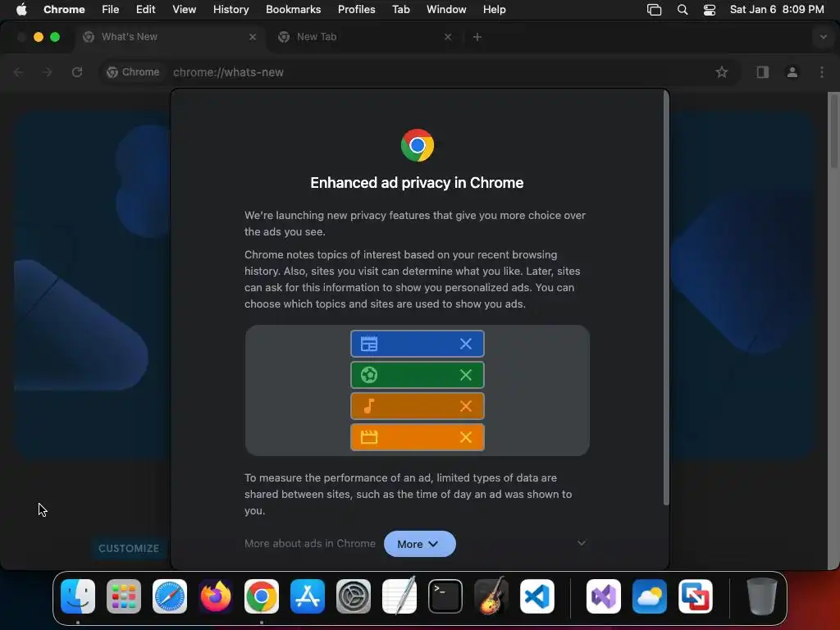The image size is (840, 630).
Task: Open the tab search dropdown
Action: point(823,37)
